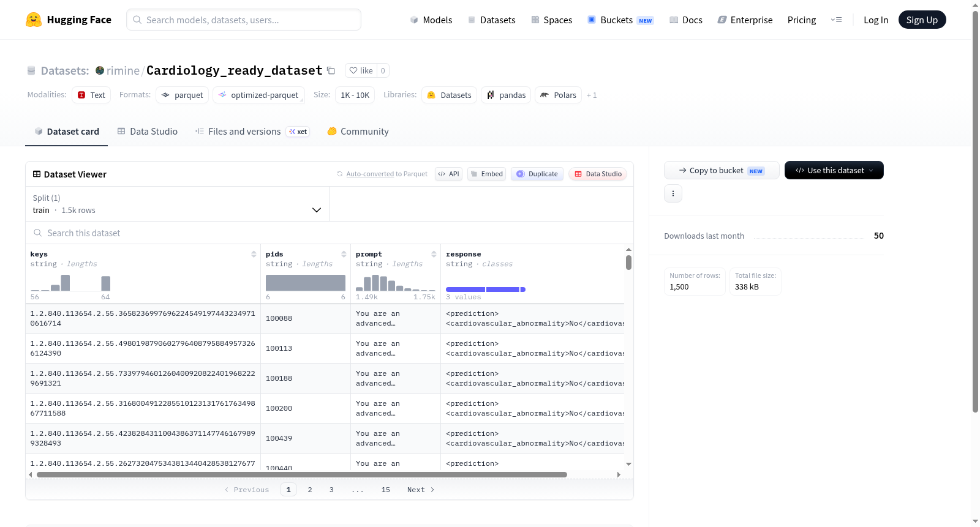Screen dimensions: 980x527
Task: Open the navigation overflow menu icon
Action: coord(836,20)
